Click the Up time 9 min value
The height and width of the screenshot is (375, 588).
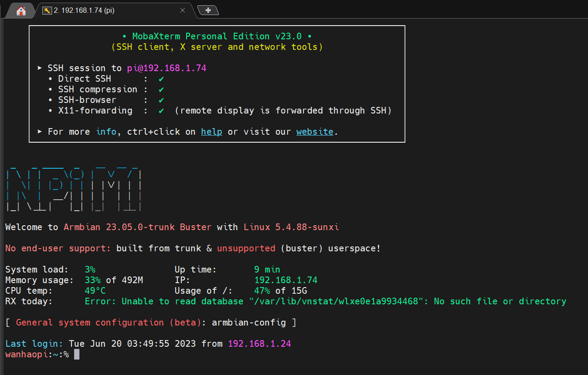267,269
